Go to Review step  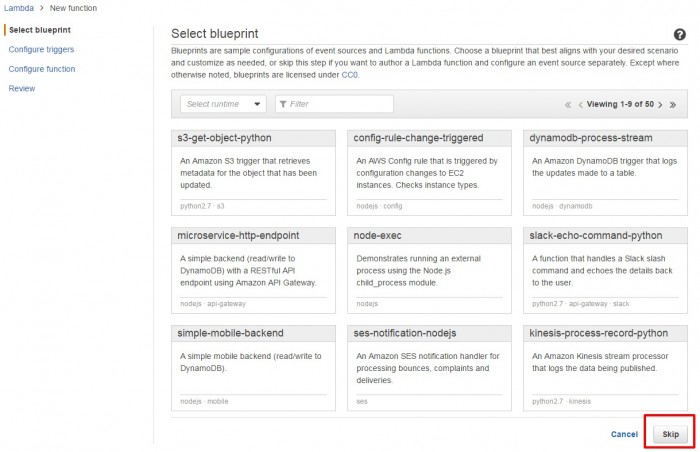click(x=21, y=88)
